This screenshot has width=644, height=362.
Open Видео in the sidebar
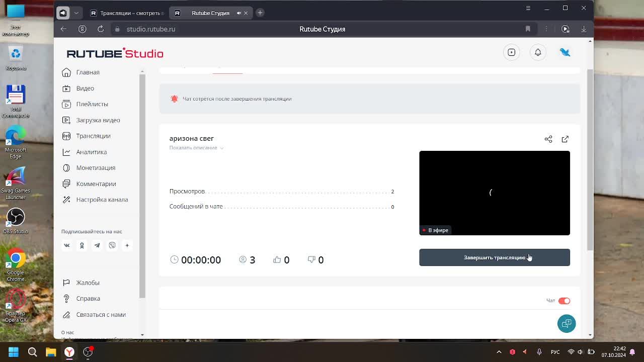[x=85, y=88]
